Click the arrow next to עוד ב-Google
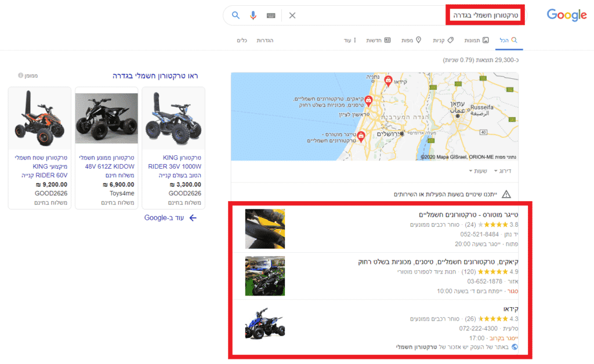The image size is (594, 364). (193, 218)
